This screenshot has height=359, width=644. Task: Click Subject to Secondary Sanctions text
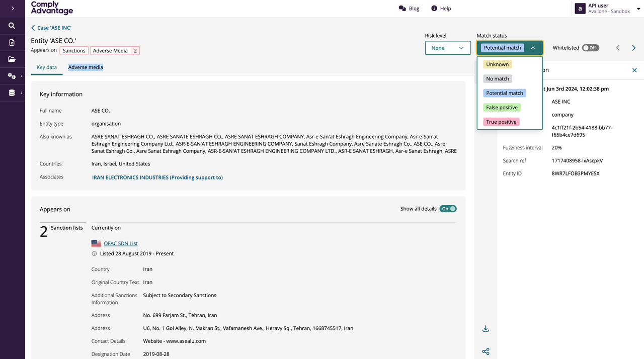coord(180,295)
